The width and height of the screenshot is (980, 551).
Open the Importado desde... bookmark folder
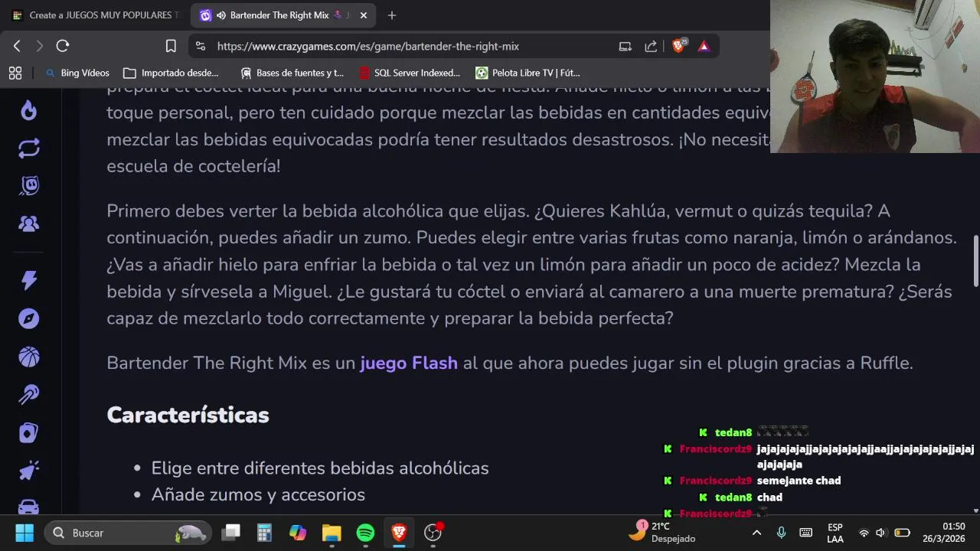[x=171, y=73]
